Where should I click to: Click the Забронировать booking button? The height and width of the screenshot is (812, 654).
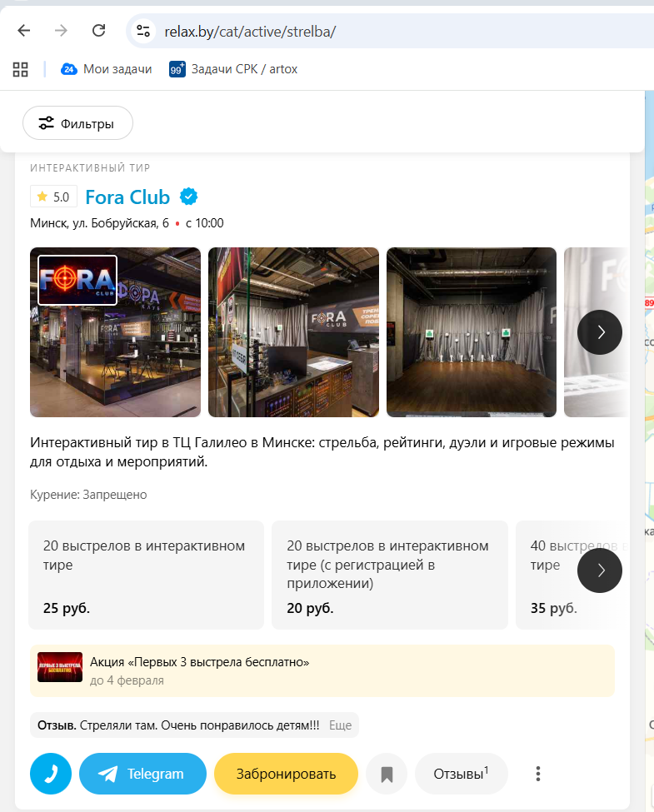pyautogui.click(x=286, y=774)
